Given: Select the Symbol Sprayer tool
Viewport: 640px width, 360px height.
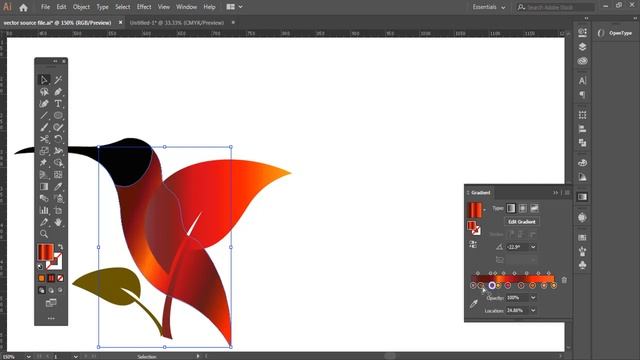Looking at the screenshot, I should tap(58, 198).
